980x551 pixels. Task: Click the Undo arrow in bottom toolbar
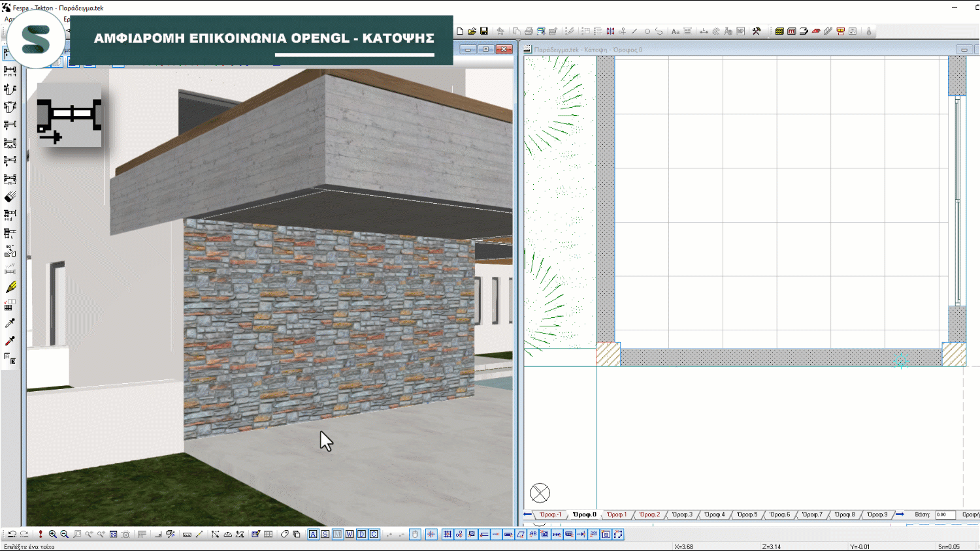click(12, 534)
